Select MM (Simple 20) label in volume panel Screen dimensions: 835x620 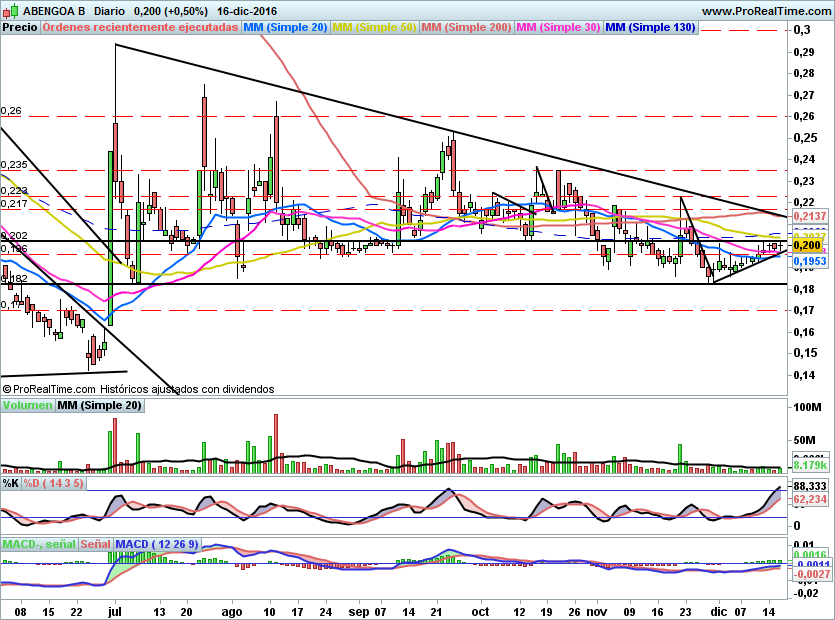(x=99, y=405)
